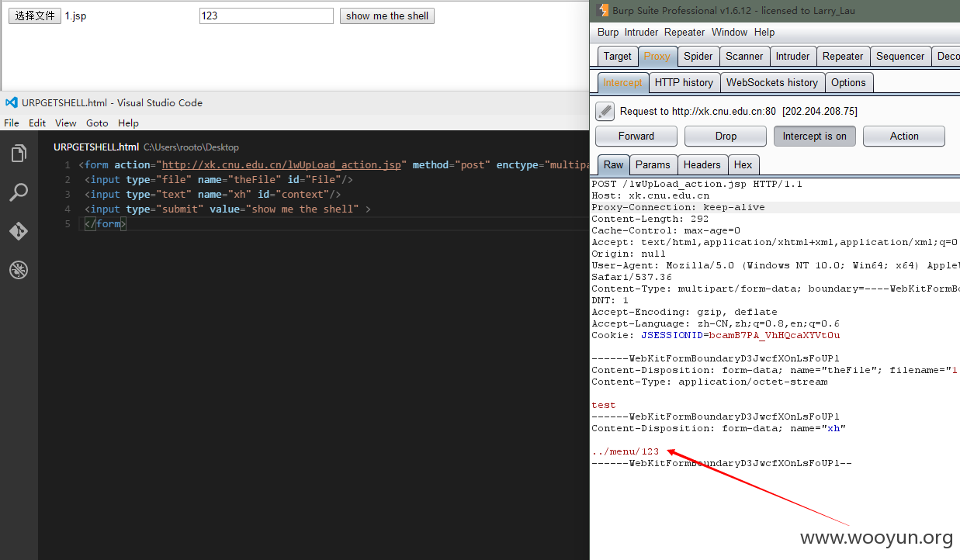Click line number 5 in the editor gutter
The height and width of the screenshot is (560, 960).
68,223
